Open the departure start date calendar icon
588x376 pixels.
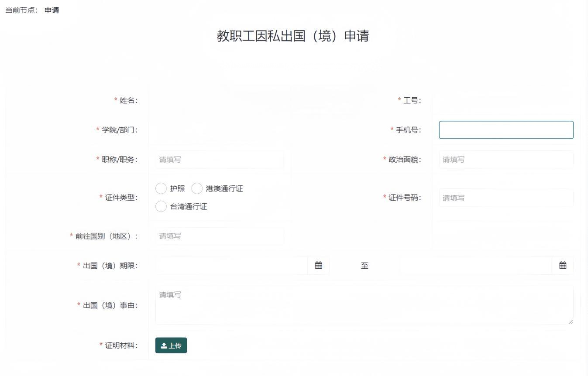(319, 265)
